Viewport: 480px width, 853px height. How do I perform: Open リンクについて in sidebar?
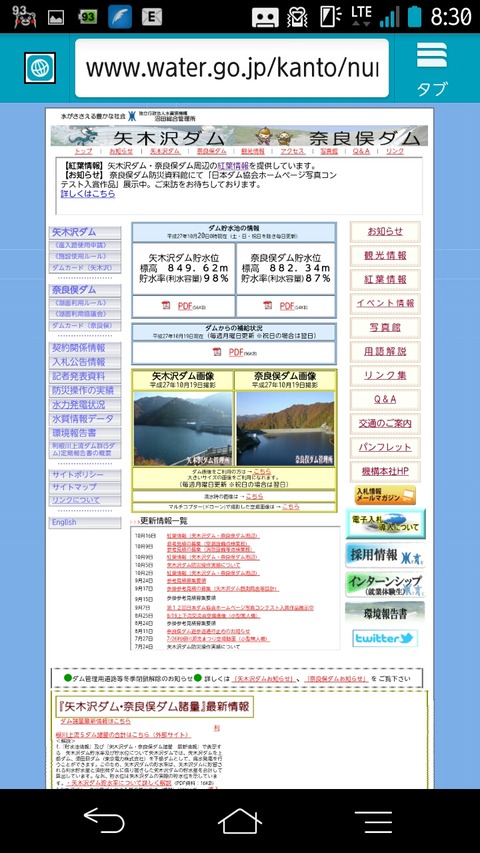click(x=85, y=500)
